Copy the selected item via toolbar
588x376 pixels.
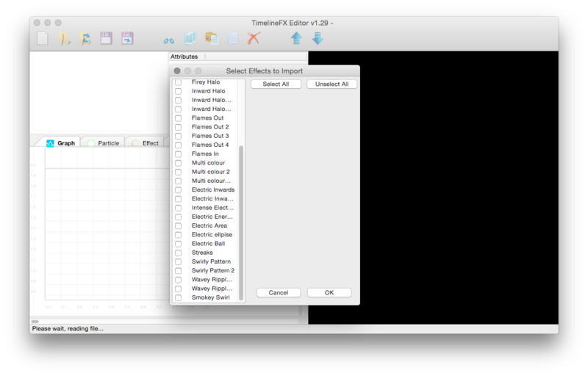[x=190, y=38]
